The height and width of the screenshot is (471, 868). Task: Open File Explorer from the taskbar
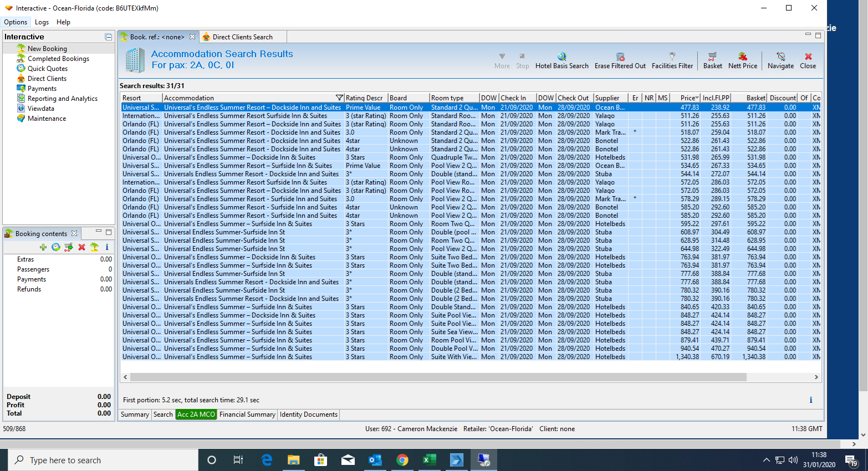[x=293, y=460]
